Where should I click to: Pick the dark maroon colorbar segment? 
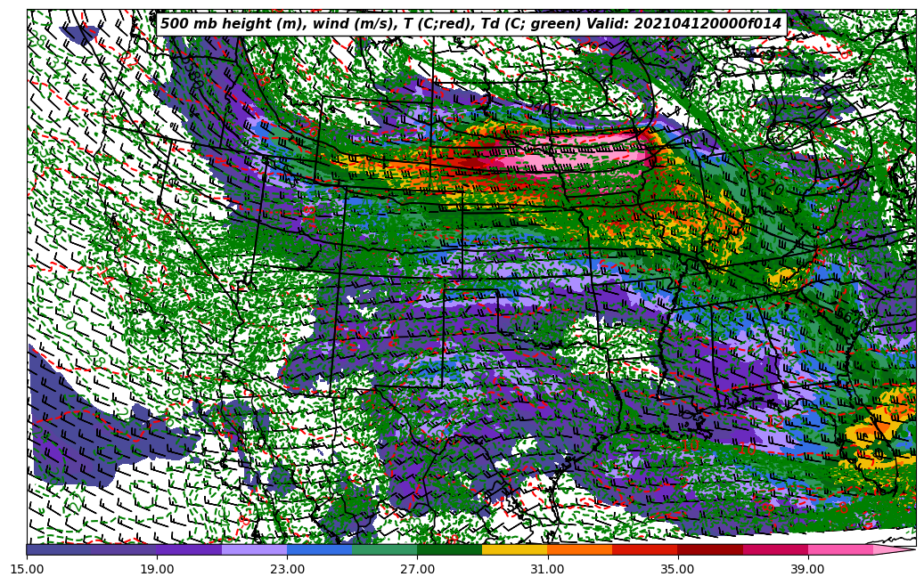tap(709, 550)
